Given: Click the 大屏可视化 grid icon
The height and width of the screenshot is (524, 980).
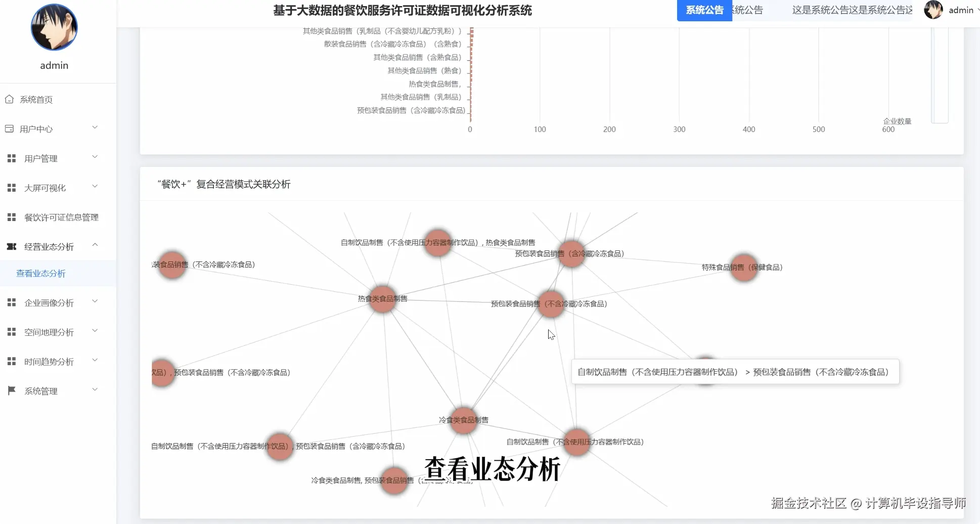Looking at the screenshot, I should pos(12,188).
